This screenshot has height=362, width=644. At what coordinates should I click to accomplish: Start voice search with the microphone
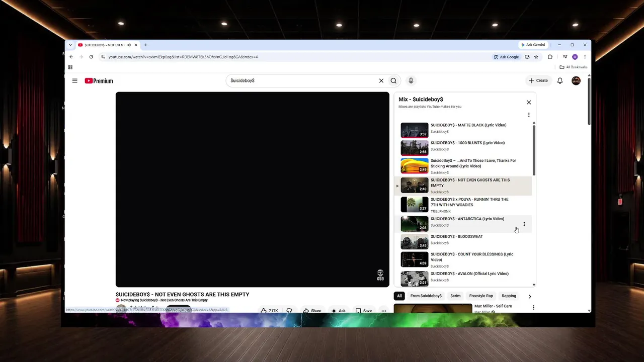click(411, 80)
